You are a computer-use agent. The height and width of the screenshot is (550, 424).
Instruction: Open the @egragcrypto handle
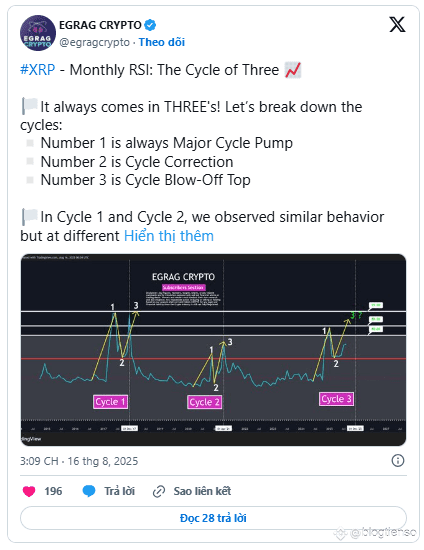point(94,42)
